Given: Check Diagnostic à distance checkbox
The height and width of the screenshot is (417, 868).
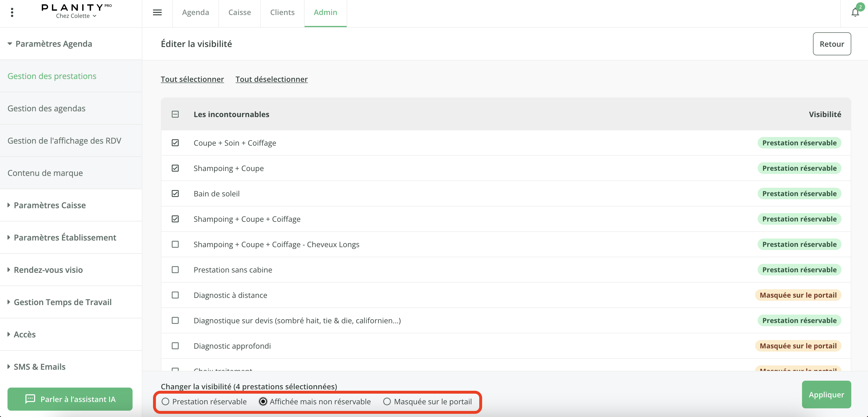Looking at the screenshot, I should coord(175,295).
